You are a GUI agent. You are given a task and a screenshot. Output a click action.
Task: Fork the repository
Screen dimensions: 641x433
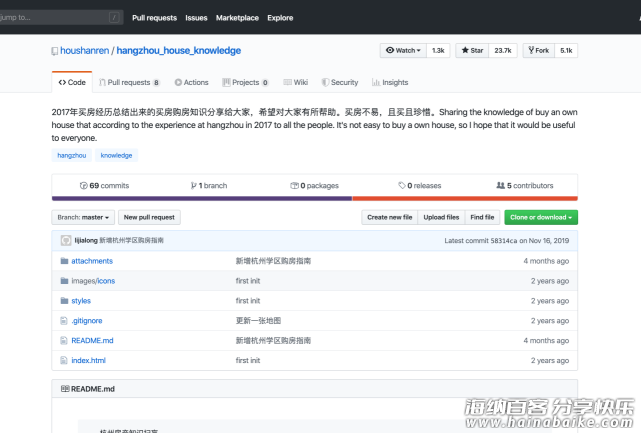539,50
